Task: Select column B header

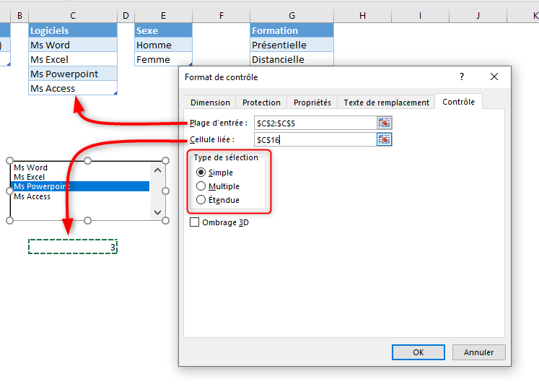Action: [19, 15]
